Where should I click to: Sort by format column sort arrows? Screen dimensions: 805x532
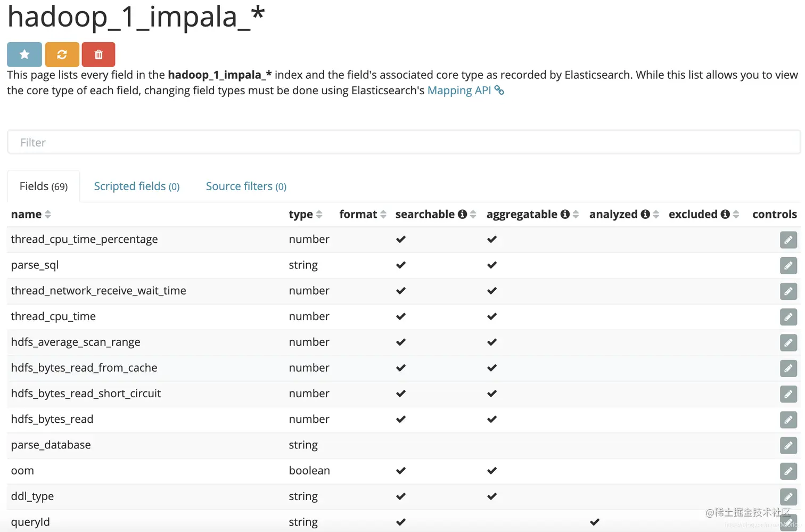(x=383, y=214)
